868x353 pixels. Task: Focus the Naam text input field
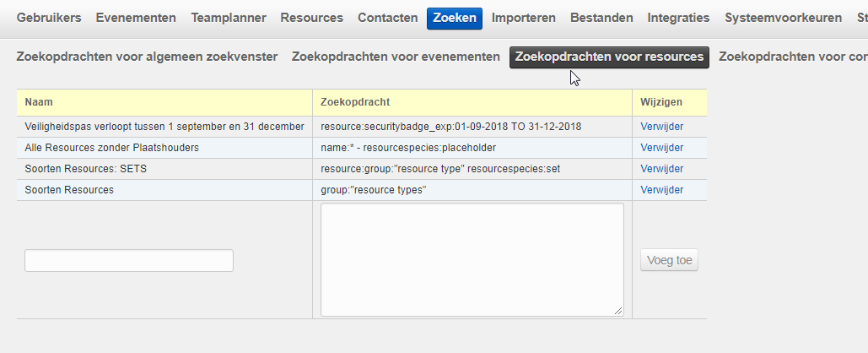[129, 260]
